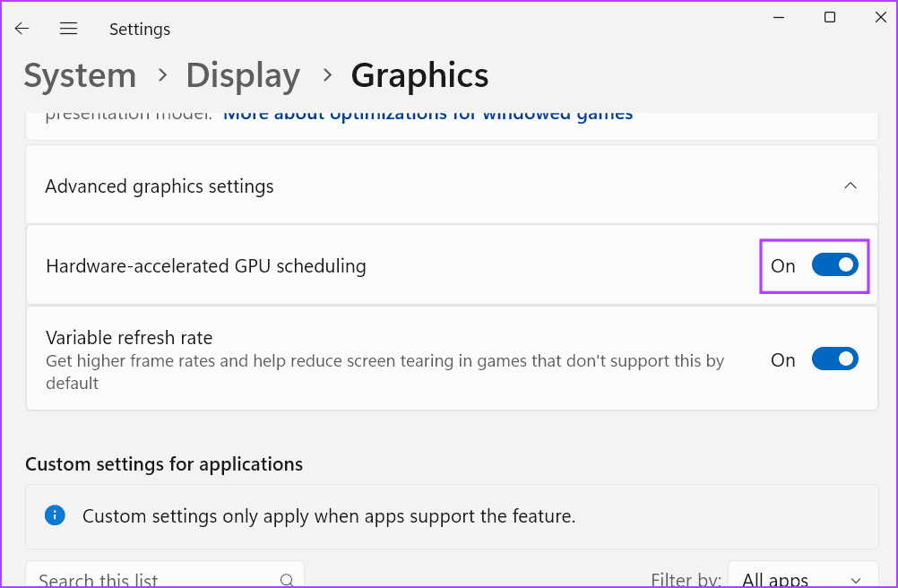Minimize the Settings window
Image resolution: width=898 pixels, height=588 pixels.
pyautogui.click(x=779, y=17)
